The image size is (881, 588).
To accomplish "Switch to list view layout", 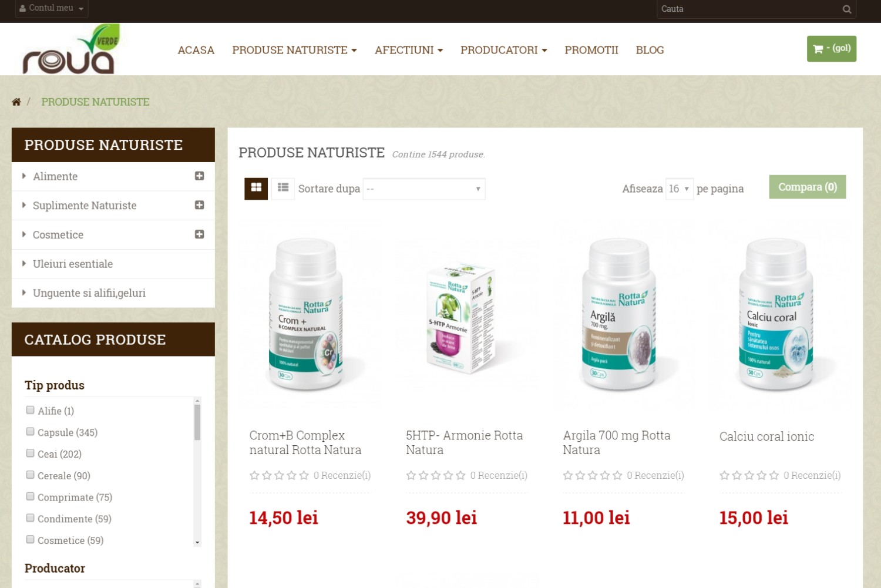I will pyautogui.click(x=283, y=189).
